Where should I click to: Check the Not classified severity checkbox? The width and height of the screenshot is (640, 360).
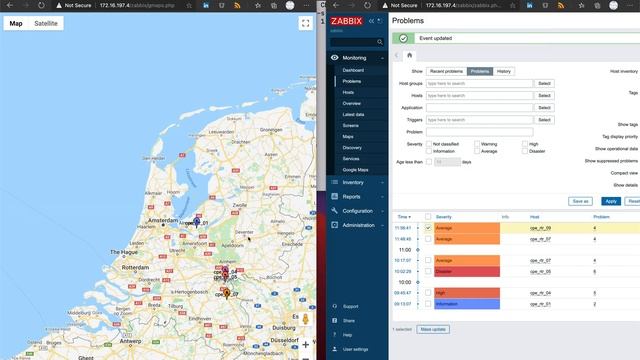click(429, 144)
